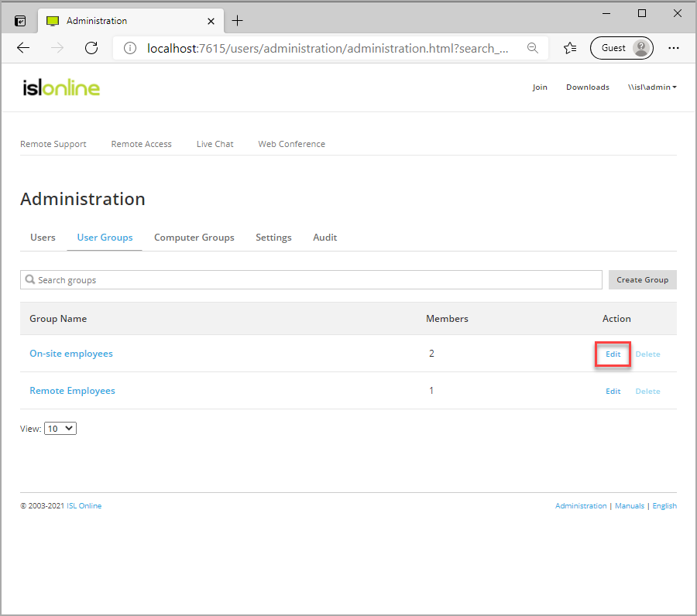Edit the Remote Employees group
697x616 pixels.
[x=613, y=392]
